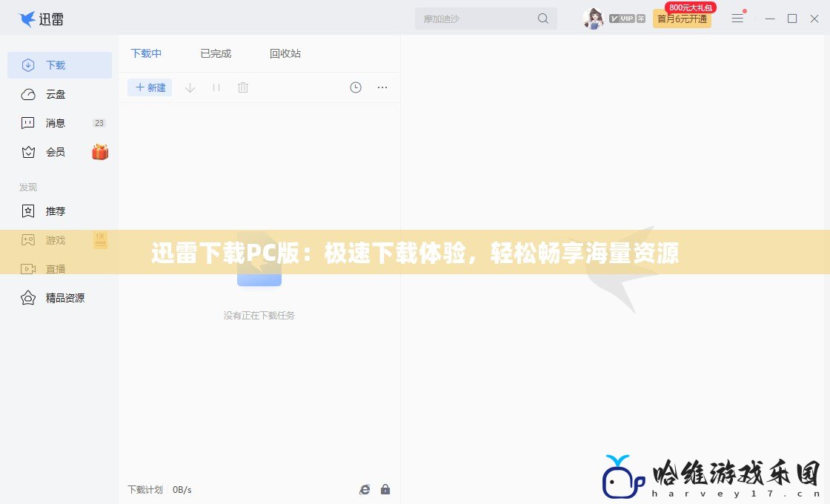The width and height of the screenshot is (830, 504).
Task: Open the hamburger main menu
Action: coord(737,19)
